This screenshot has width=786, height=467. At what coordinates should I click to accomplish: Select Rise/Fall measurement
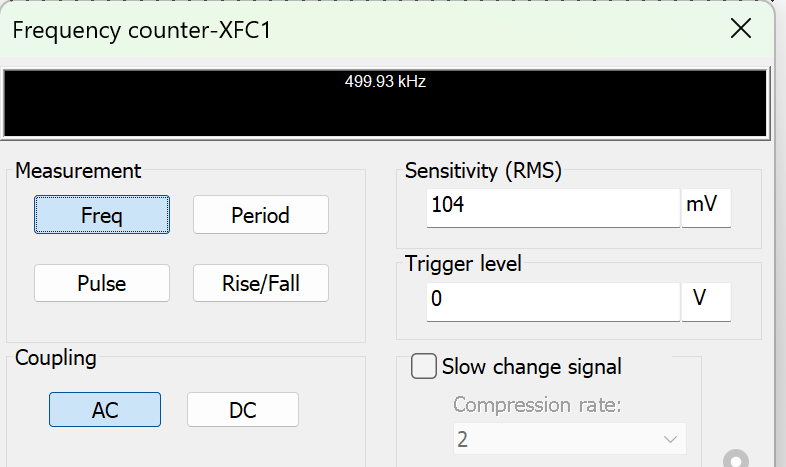coord(260,283)
